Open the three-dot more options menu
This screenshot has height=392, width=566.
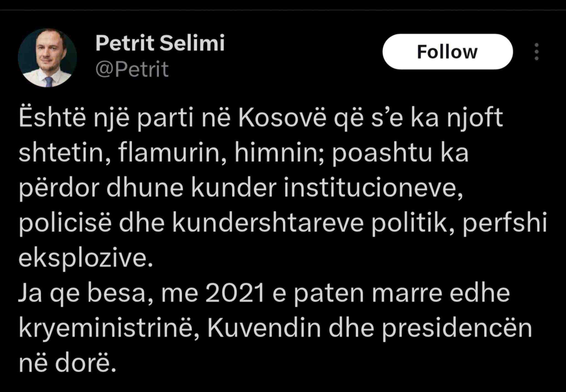[536, 52]
